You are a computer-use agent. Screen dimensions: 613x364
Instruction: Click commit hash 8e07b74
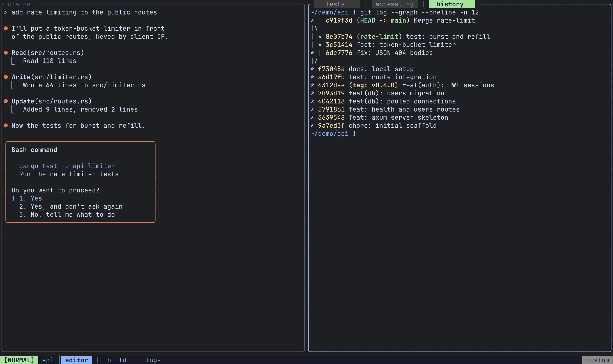tap(339, 36)
